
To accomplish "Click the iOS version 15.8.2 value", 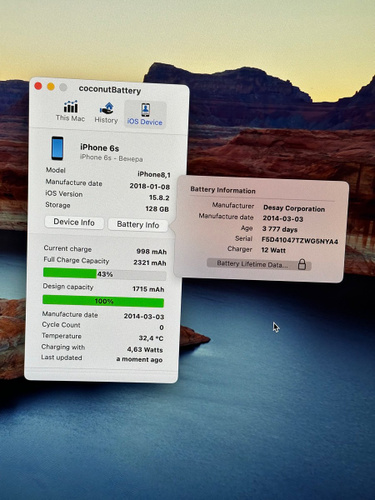I will click(159, 198).
